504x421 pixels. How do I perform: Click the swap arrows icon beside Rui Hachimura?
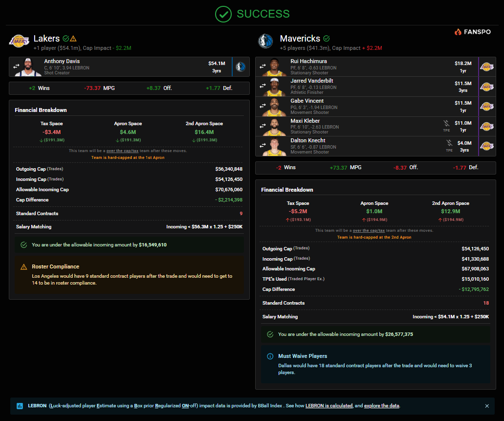[263, 66]
